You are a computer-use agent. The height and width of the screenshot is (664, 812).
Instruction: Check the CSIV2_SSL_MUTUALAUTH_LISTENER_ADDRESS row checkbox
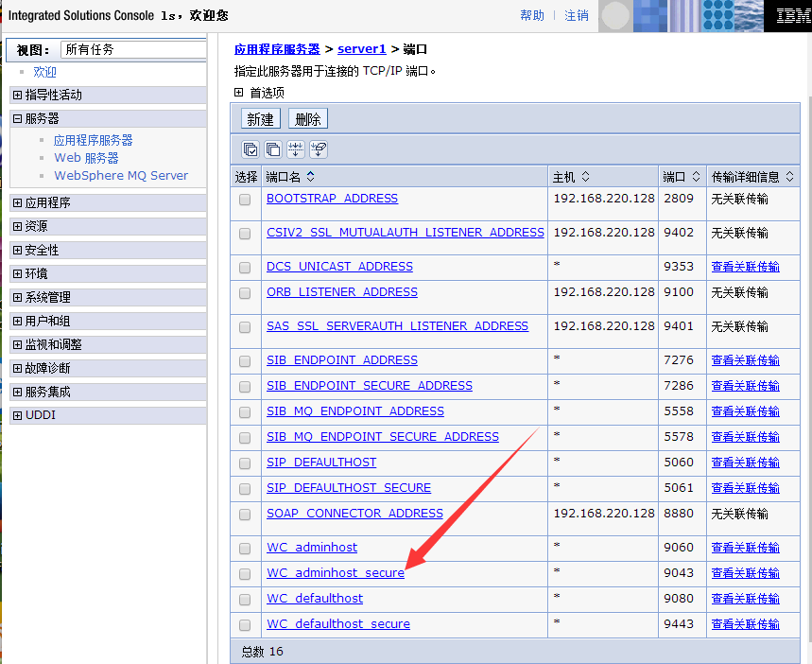(245, 234)
